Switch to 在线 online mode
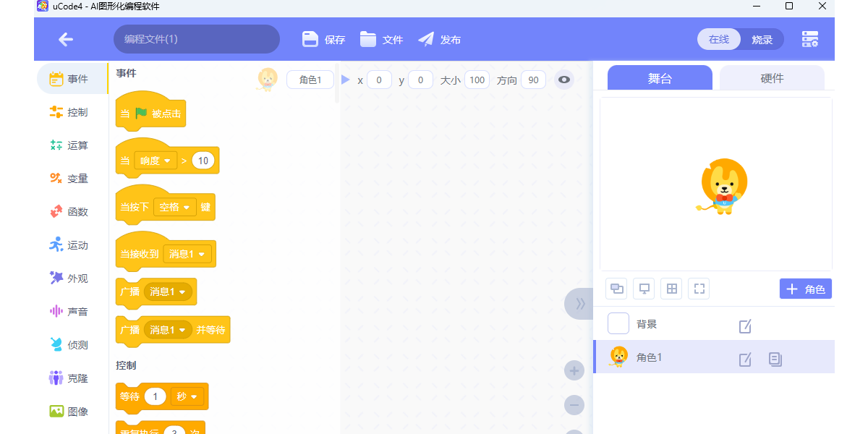The height and width of the screenshot is (434, 868). click(719, 40)
